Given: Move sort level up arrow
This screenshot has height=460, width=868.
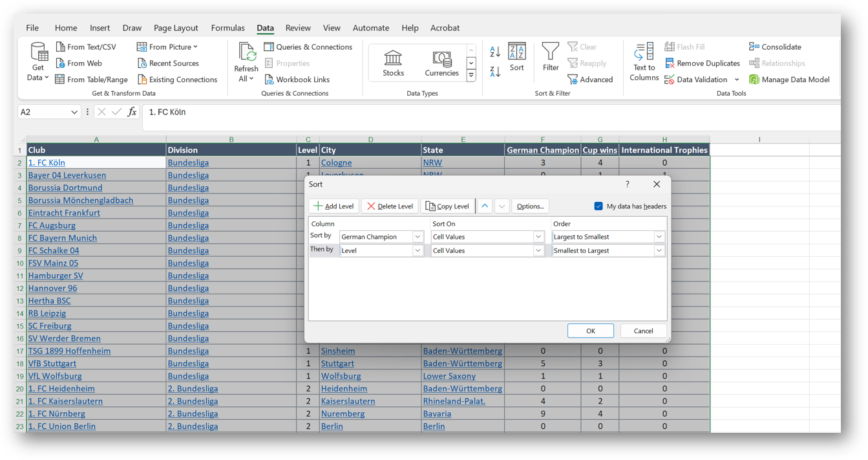Looking at the screenshot, I should 485,206.
